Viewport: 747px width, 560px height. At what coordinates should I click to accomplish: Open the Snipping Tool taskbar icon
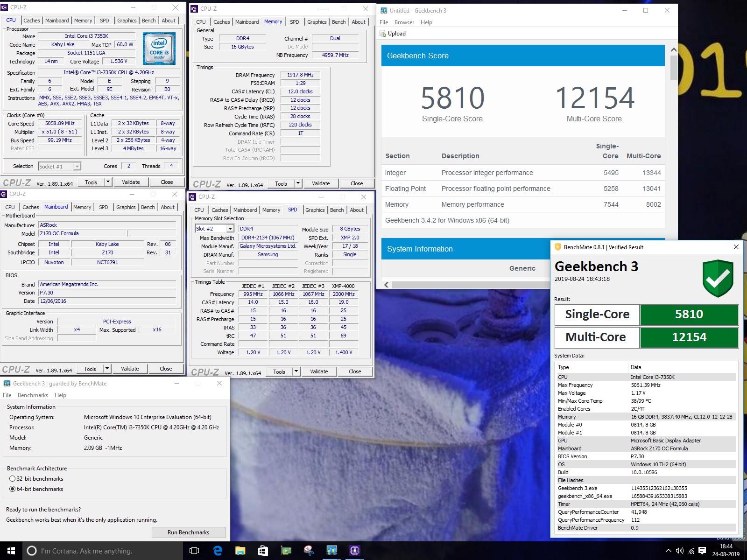click(x=309, y=551)
